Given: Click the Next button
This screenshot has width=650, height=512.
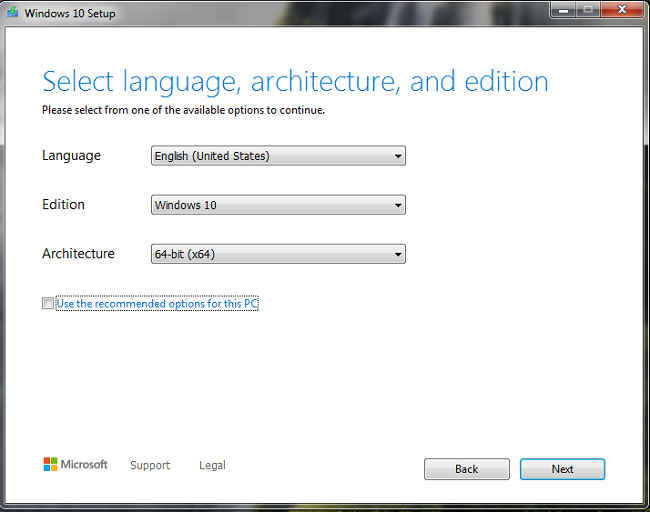Looking at the screenshot, I should [x=562, y=469].
